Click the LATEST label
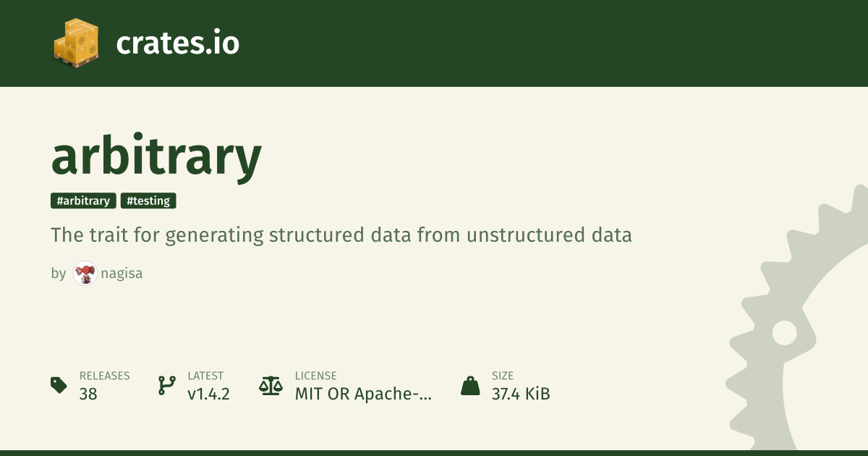The height and width of the screenshot is (456, 868). point(205,376)
